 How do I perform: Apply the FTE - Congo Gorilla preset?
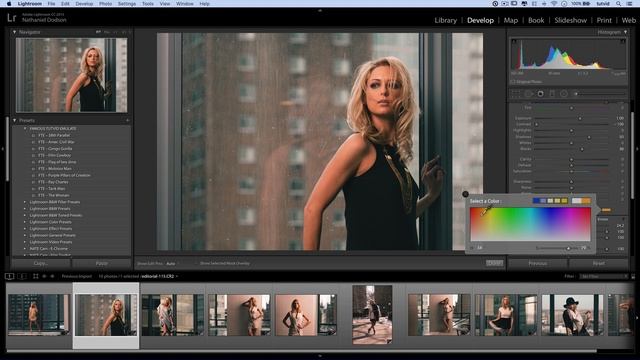click(55, 149)
